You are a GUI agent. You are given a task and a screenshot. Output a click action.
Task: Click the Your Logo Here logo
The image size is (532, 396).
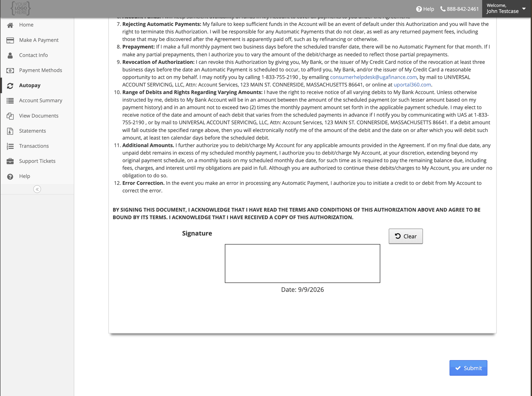21,8
